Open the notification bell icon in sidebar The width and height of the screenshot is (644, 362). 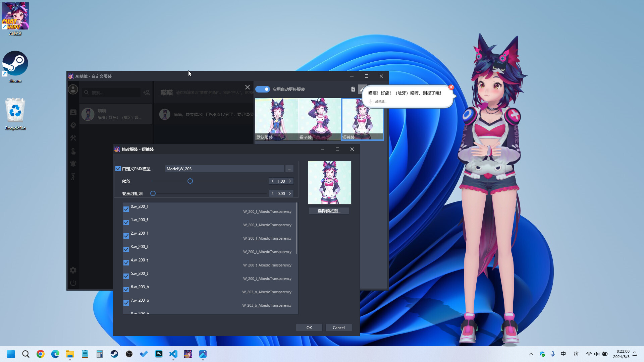[x=73, y=164]
